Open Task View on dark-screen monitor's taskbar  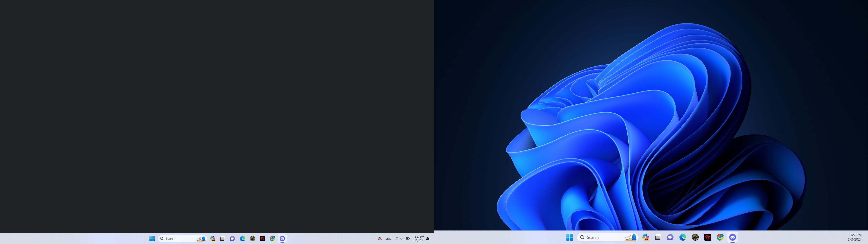222,239
